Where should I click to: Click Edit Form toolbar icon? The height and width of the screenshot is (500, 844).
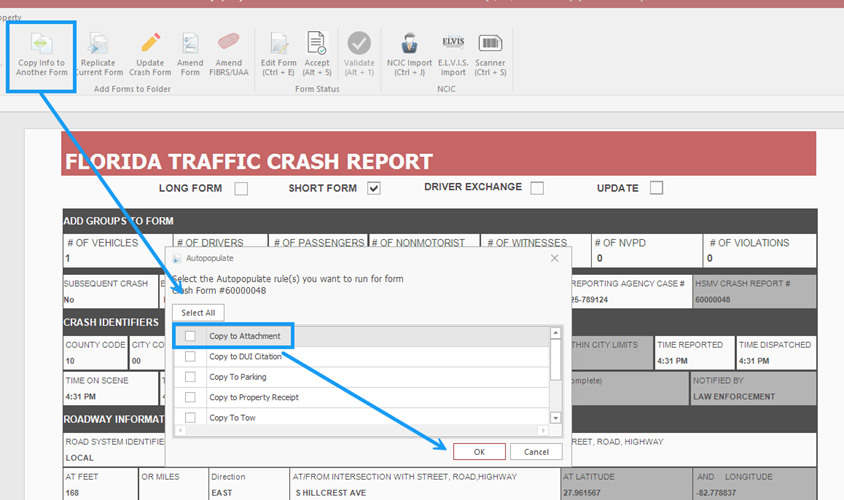coord(279,43)
